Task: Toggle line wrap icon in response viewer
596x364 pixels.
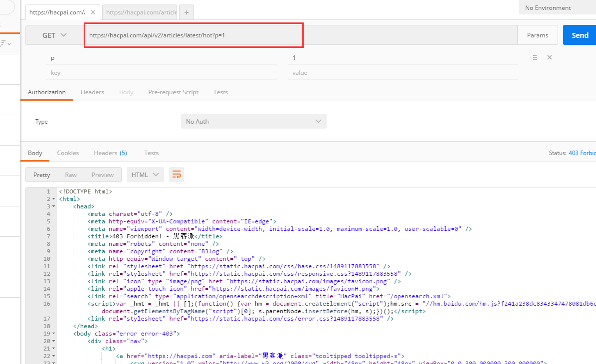Action: coord(177,175)
